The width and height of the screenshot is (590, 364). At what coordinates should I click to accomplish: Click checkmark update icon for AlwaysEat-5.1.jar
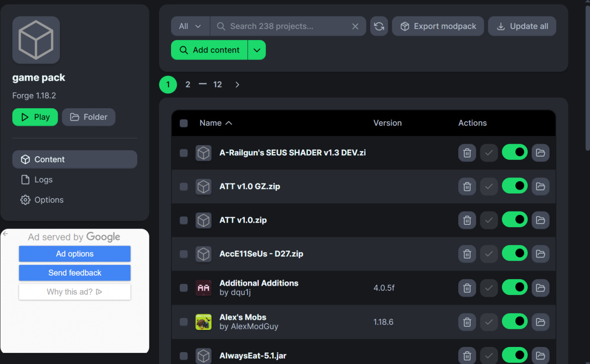pyautogui.click(x=489, y=356)
